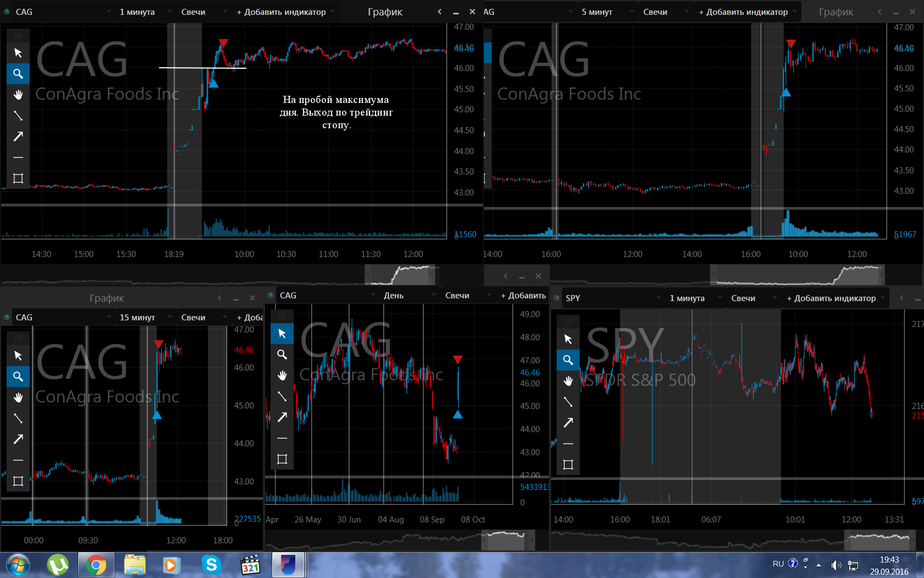924x578 pixels.
Task: Open the 'Свечи' chart type dropdown in the top-left chart
Action: click(x=204, y=12)
